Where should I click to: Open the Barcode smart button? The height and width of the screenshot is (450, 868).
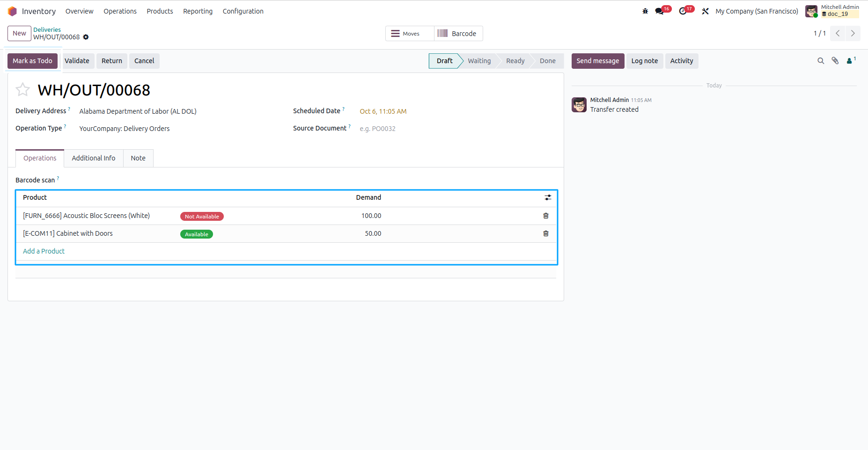click(x=458, y=34)
